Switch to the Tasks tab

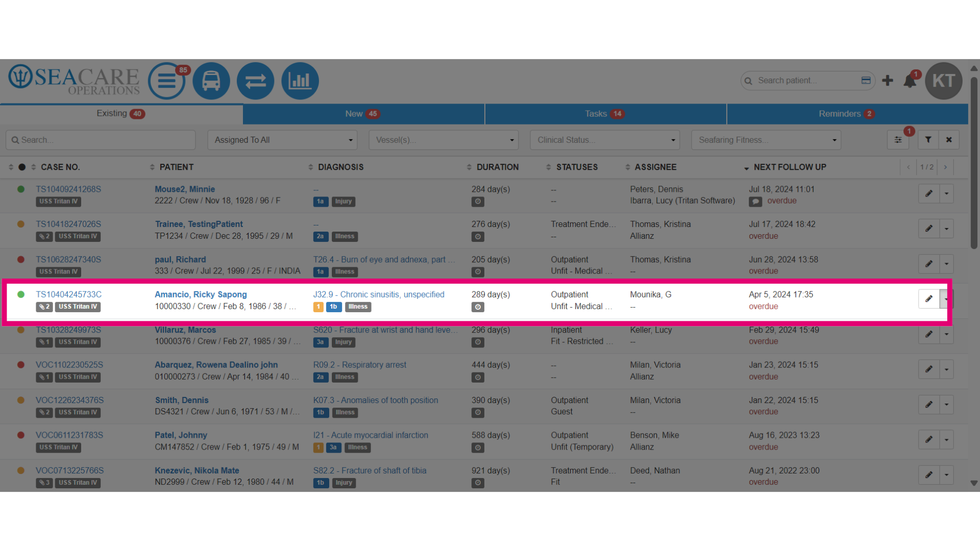pos(605,114)
